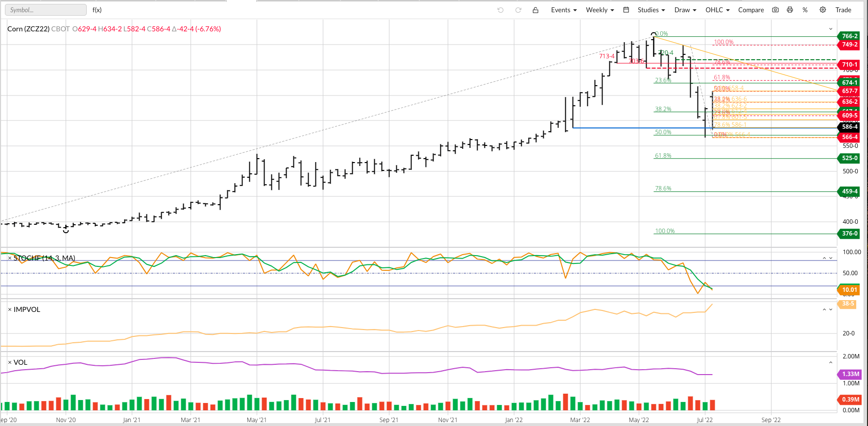Click the undo arrow icon

point(500,10)
